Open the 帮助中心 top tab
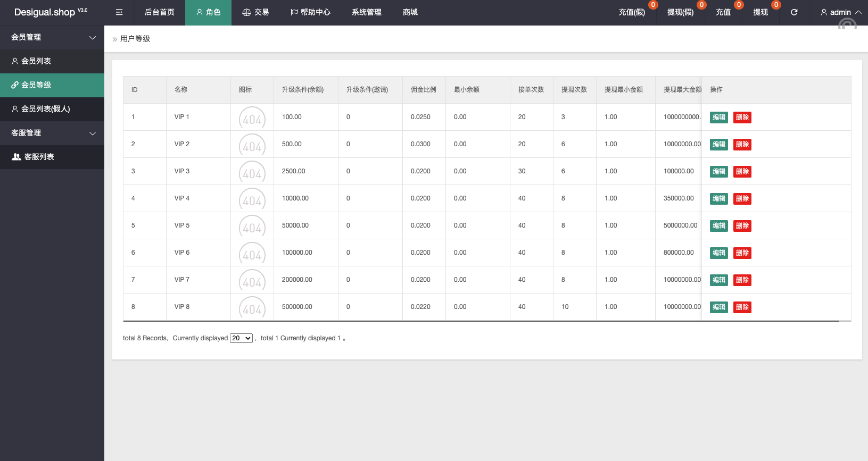This screenshot has width=868, height=461. pos(310,12)
